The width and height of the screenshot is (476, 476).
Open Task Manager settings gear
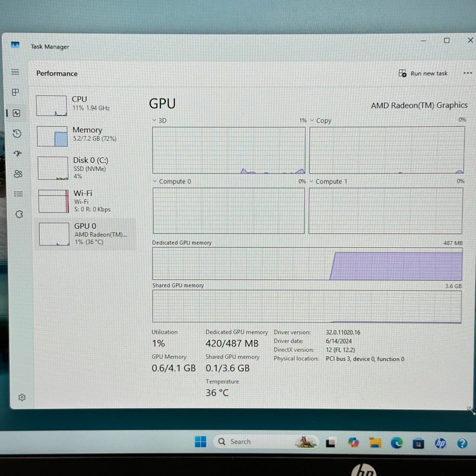click(22, 397)
